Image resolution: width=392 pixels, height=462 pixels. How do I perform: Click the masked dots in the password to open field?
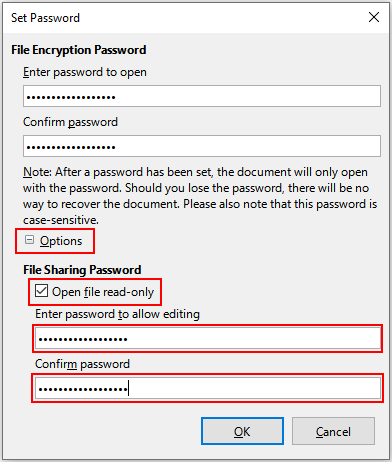tap(71, 97)
